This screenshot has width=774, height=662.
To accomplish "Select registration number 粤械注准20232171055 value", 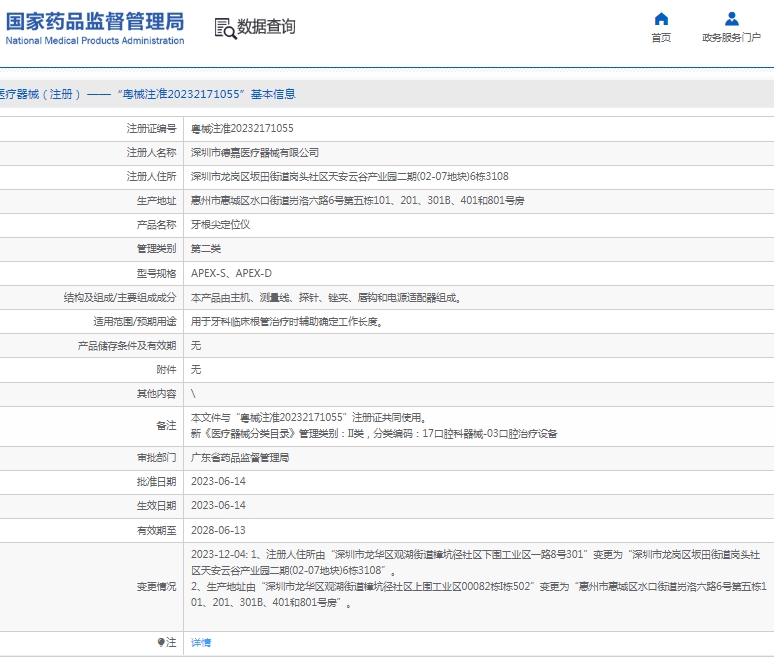I will (242, 128).
